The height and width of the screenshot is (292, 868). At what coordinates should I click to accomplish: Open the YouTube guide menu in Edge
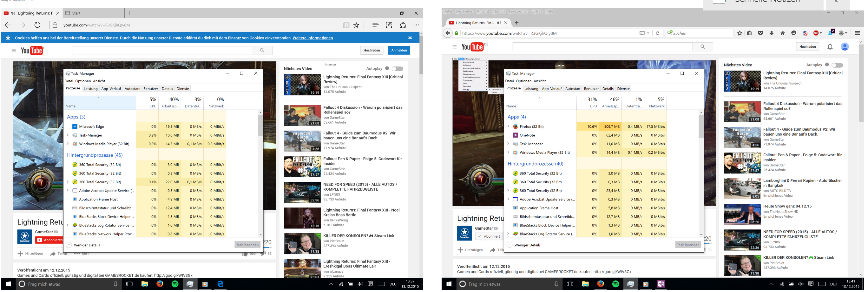pos(13,51)
